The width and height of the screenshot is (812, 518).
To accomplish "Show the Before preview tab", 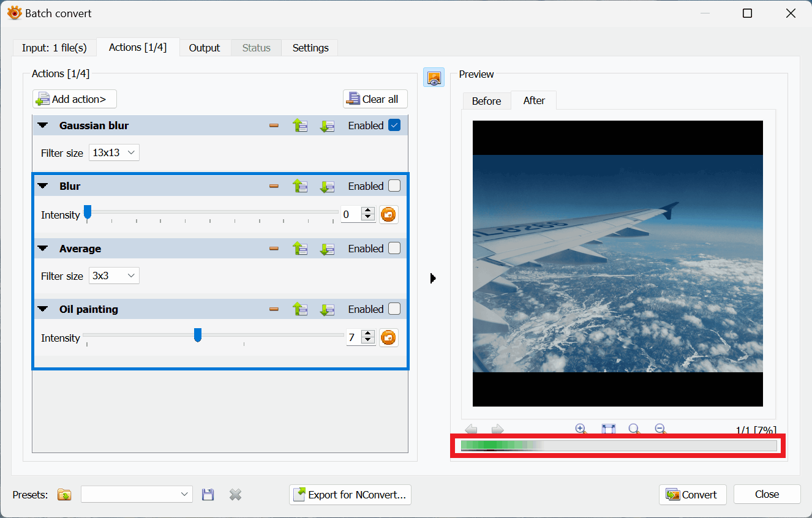I will (486, 101).
